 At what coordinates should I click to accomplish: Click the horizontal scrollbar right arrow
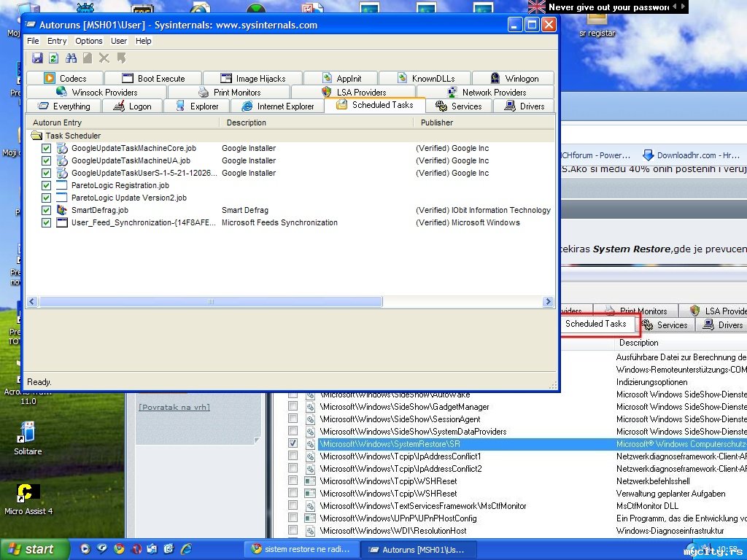pos(548,301)
